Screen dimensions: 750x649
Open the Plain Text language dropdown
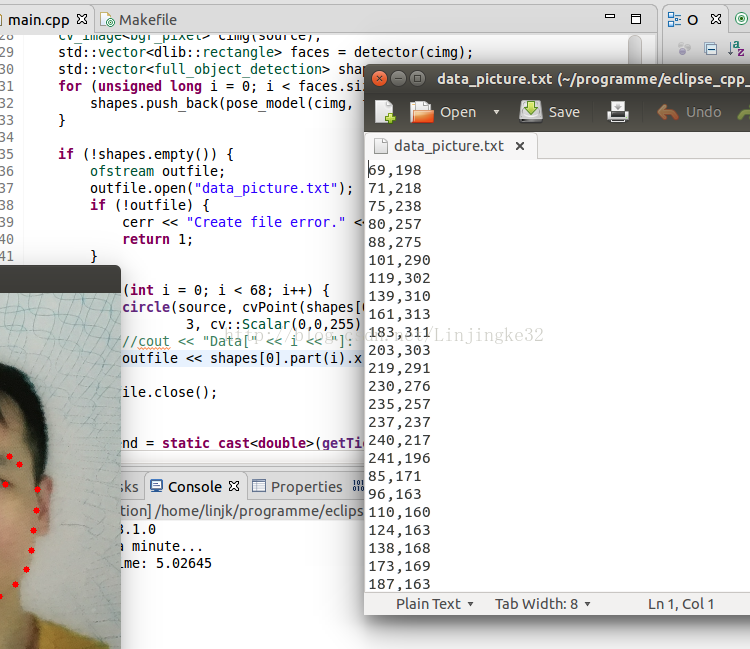(x=434, y=603)
